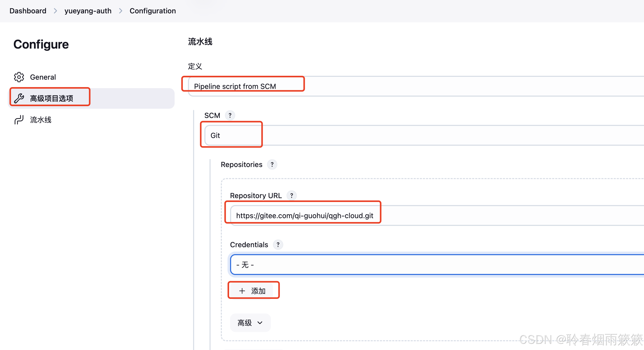Click the plus icon on 添加 button
Screen dimensions: 644x350
(x=242, y=291)
